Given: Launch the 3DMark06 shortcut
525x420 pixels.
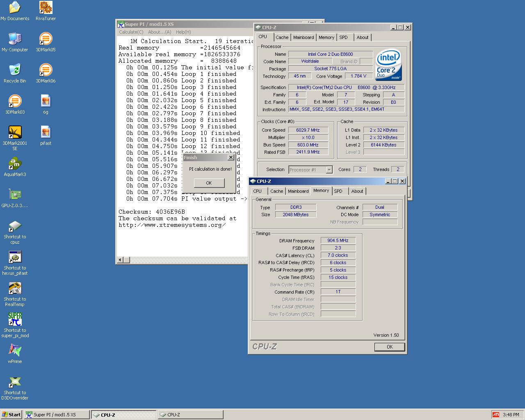Looking at the screenshot, I should [46, 73].
